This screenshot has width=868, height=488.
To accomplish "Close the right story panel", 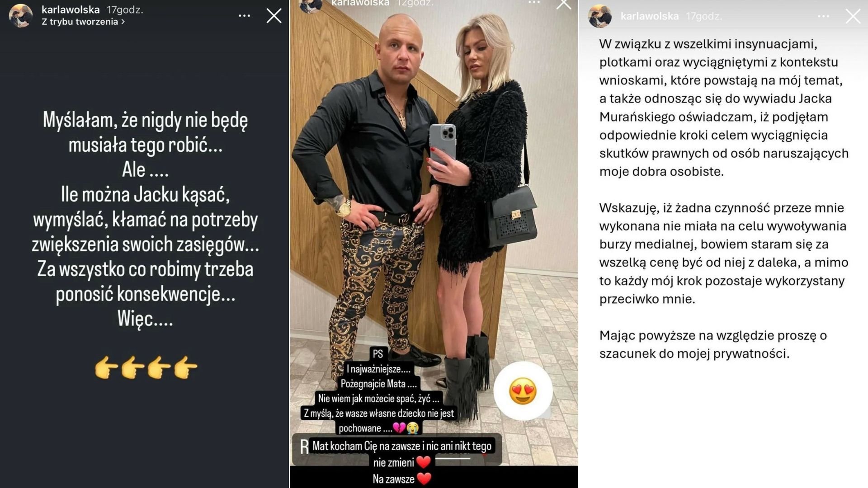I will click(x=853, y=16).
